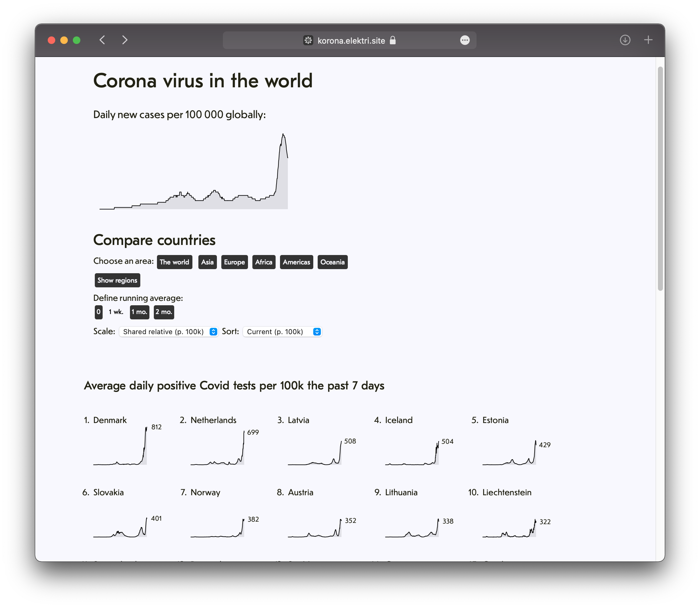Select the 1 wk. running average
The width and height of the screenshot is (700, 608).
point(116,312)
